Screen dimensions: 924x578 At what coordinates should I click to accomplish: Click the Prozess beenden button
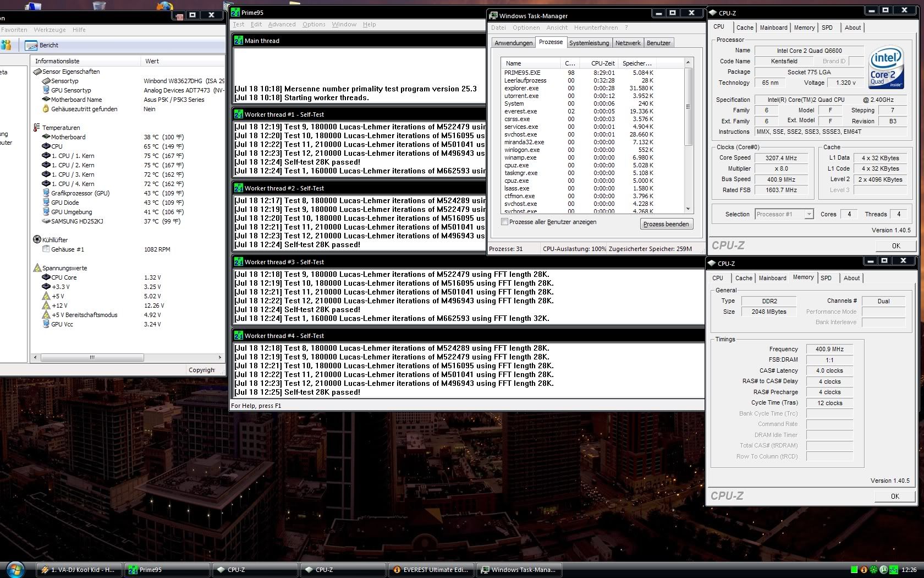coord(665,224)
